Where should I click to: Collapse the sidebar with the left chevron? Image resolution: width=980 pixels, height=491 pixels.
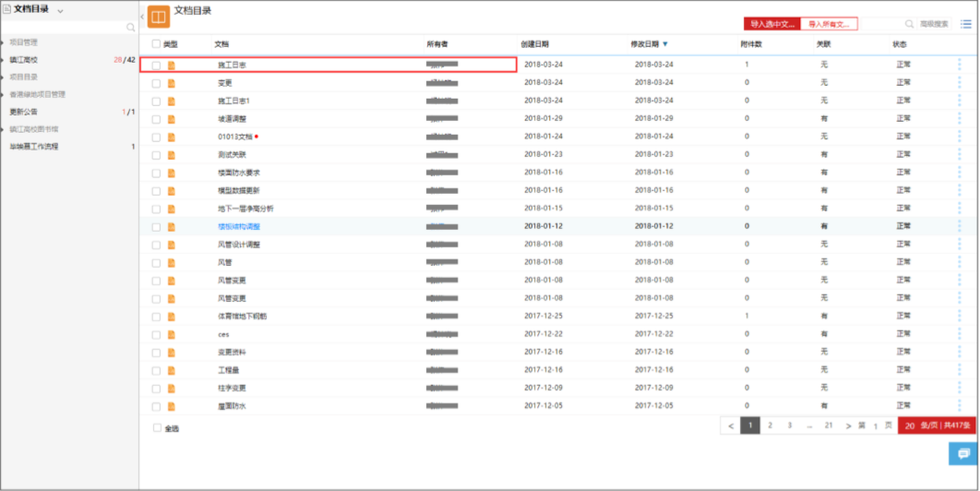coord(142,17)
